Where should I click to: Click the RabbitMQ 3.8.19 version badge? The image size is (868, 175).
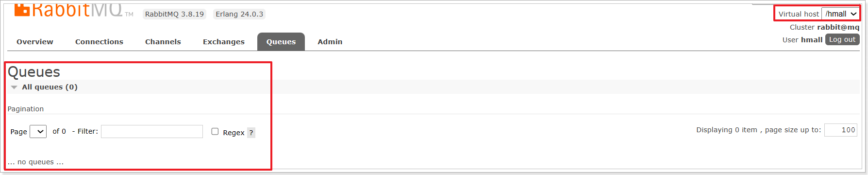pos(174,14)
